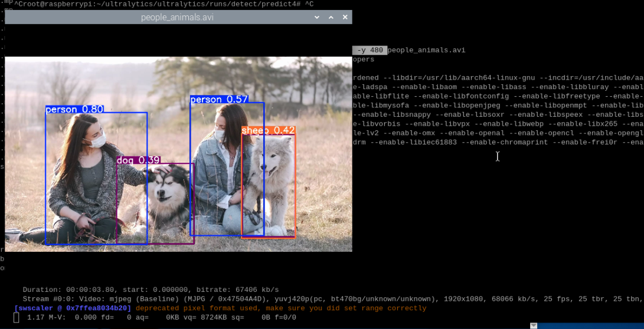
Task: Close the people_animals.avi video window
Action: click(345, 17)
